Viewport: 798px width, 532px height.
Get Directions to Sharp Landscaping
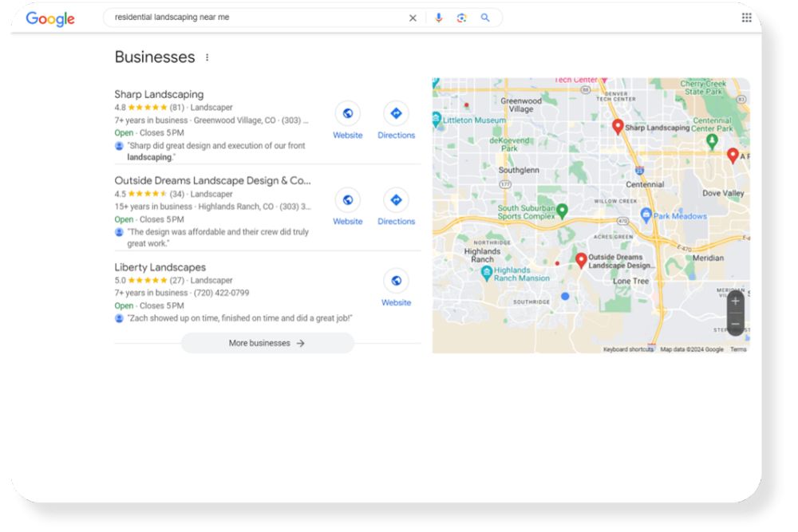(396, 113)
